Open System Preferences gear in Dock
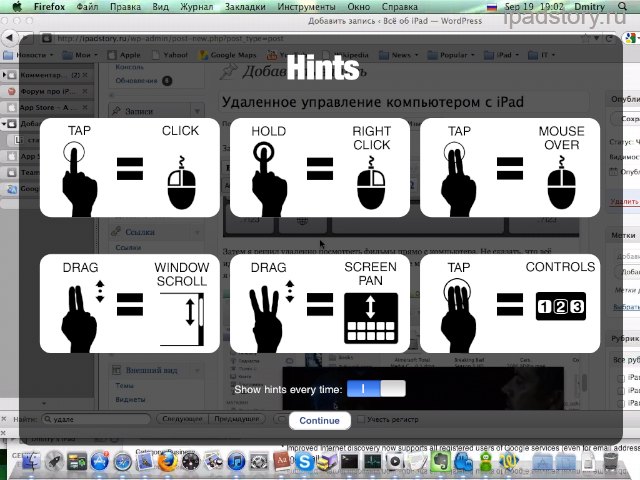The height and width of the screenshot is (480, 640). pyautogui.click(x=259, y=462)
